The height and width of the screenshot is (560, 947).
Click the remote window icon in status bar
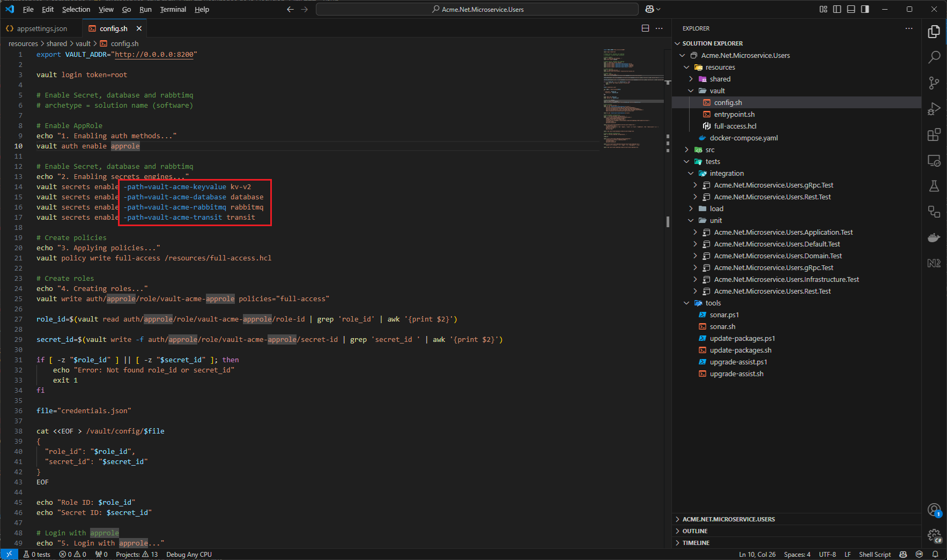click(x=9, y=554)
